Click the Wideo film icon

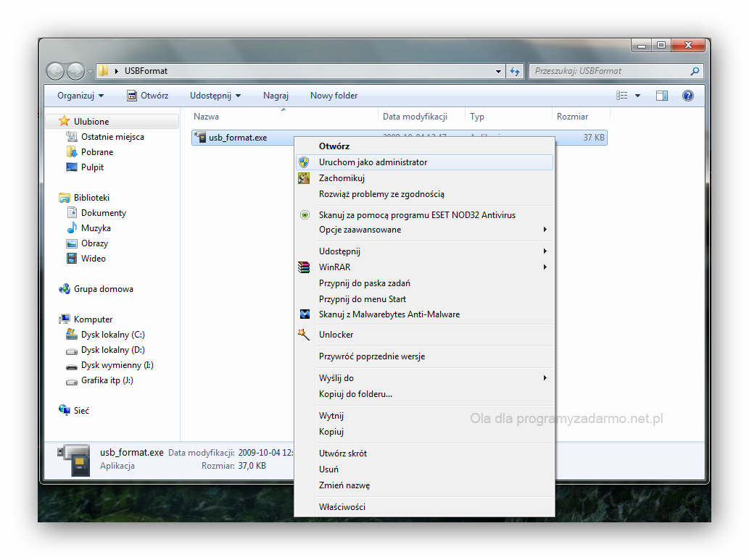(72, 259)
